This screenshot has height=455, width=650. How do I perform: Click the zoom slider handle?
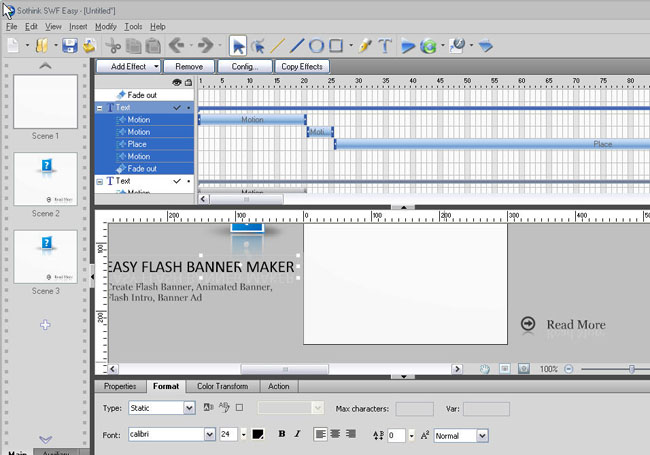[631, 369]
